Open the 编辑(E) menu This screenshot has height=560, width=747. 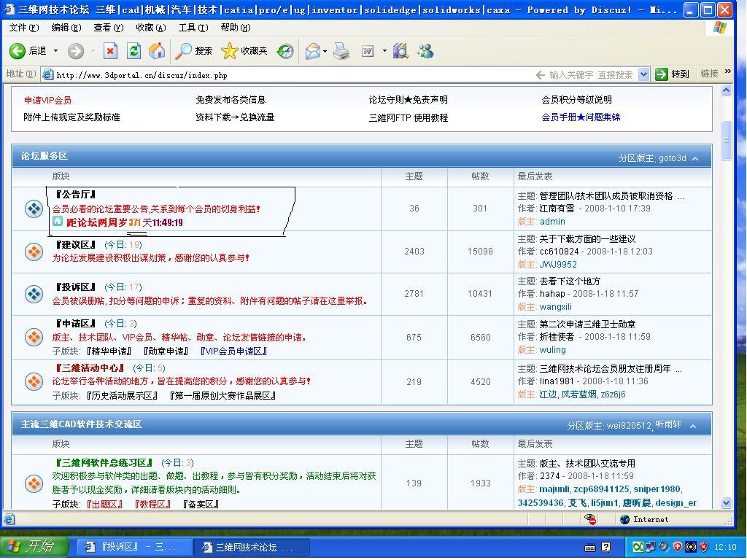(66, 28)
